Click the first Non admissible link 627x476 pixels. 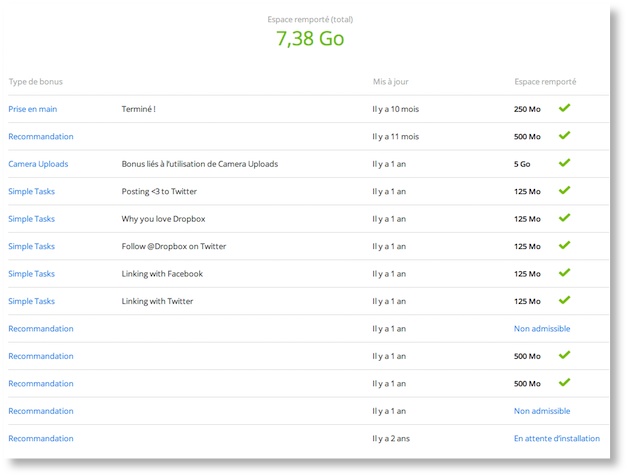pyautogui.click(x=542, y=328)
